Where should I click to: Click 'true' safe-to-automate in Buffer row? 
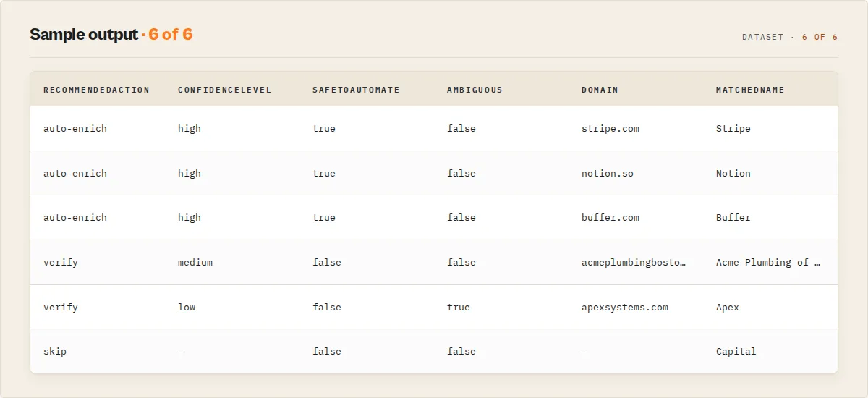click(x=324, y=217)
